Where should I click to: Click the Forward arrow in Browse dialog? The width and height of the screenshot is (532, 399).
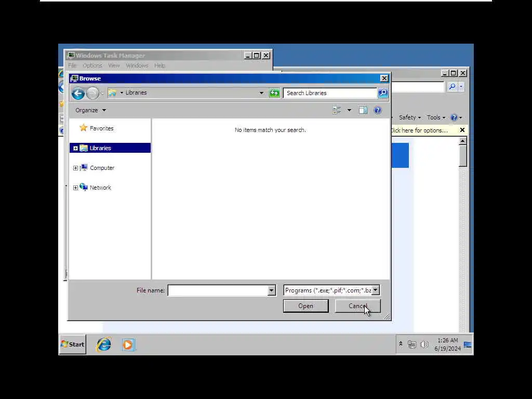click(92, 94)
